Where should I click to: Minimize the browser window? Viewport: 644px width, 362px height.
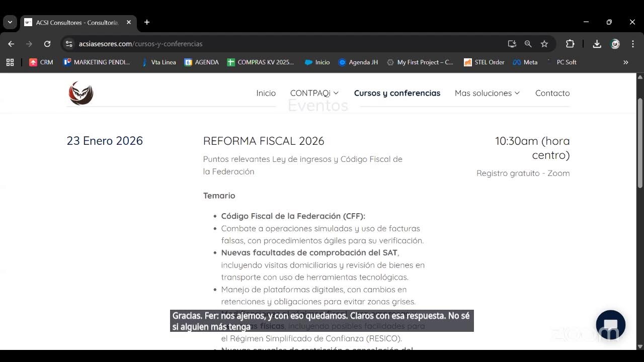pos(586,22)
